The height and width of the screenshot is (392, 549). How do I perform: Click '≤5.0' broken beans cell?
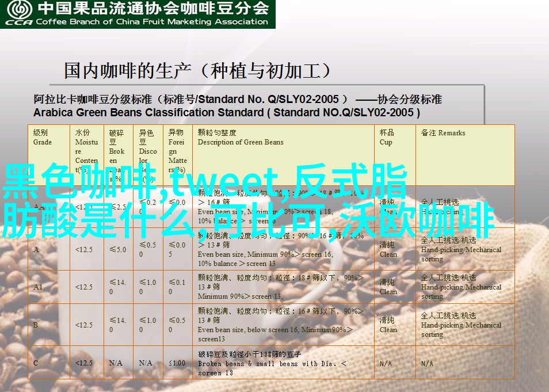(x=117, y=249)
